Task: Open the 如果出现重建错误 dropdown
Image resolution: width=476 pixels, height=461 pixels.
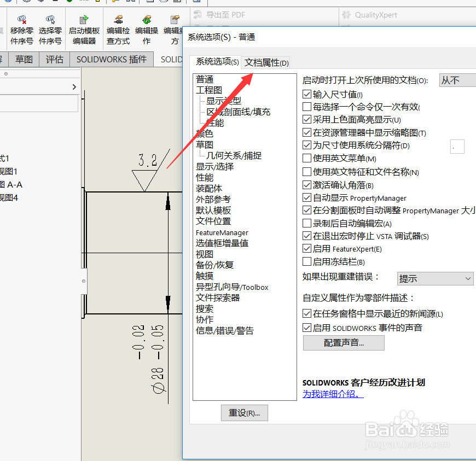Action: click(x=436, y=278)
